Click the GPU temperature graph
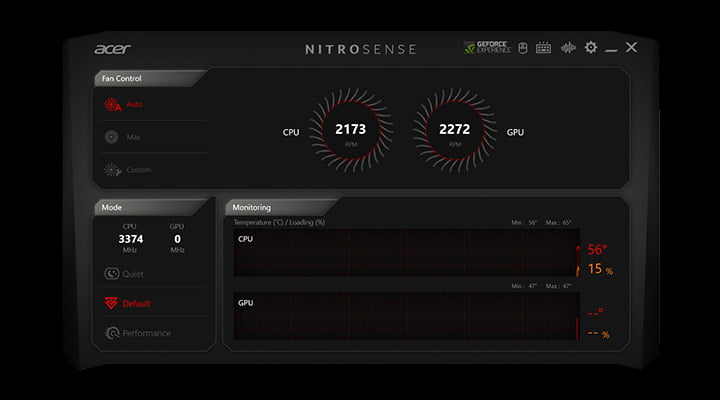Screen dimensions: 720x400 coord(405,317)
